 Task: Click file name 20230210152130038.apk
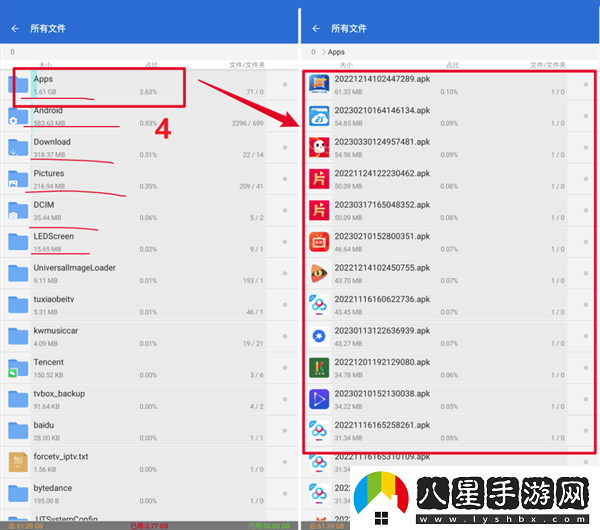click(382, 394)
